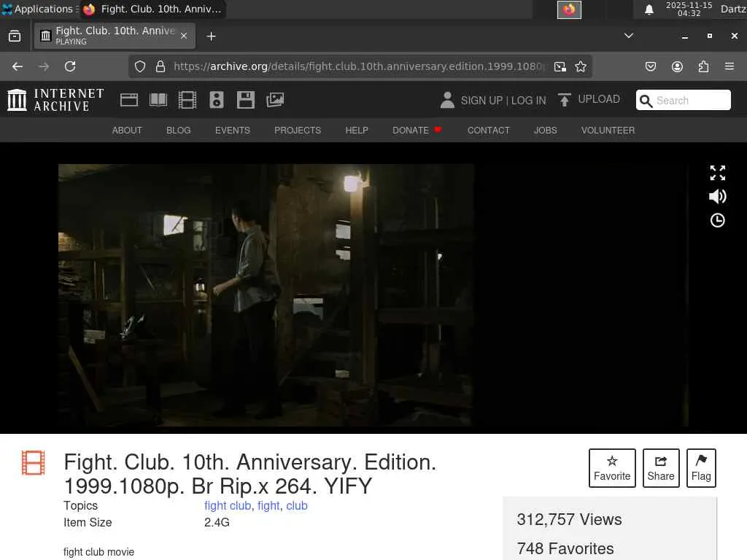Viewport: 747px width, 560px height.
Task: Click the Share button
Action: [661, 468]
